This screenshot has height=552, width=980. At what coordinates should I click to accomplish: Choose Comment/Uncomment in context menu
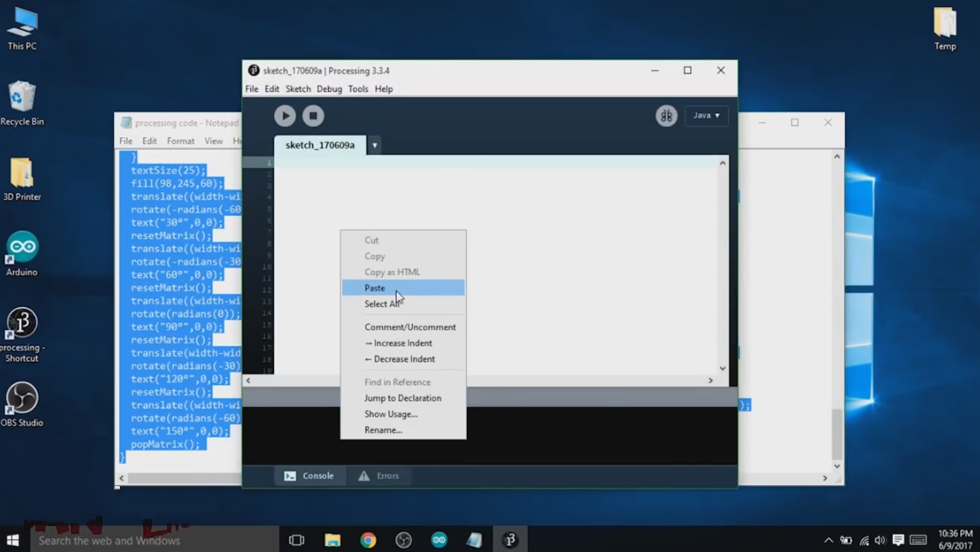click(403, 327)
